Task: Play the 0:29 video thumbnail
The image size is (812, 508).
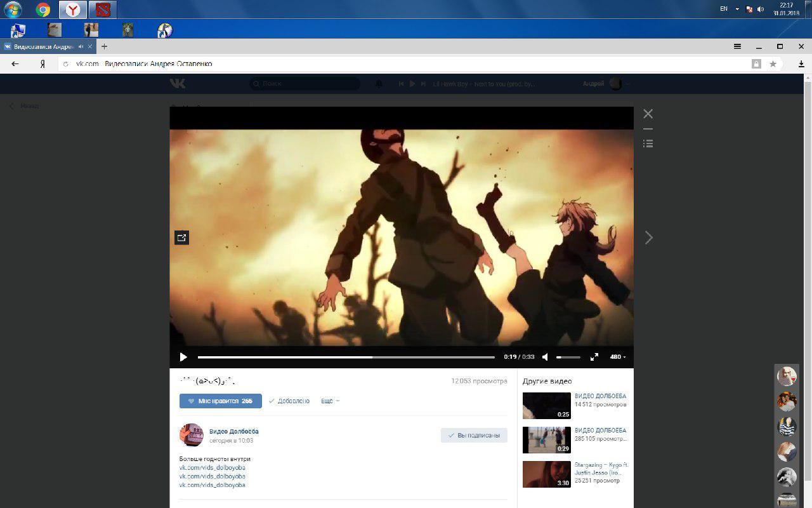Action: (547, 440)
